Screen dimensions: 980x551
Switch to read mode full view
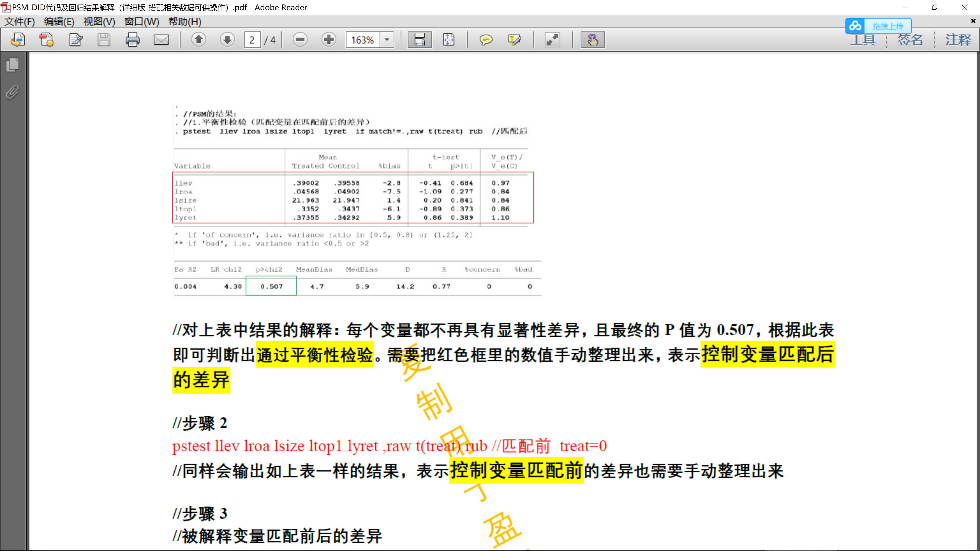point(552,40)
